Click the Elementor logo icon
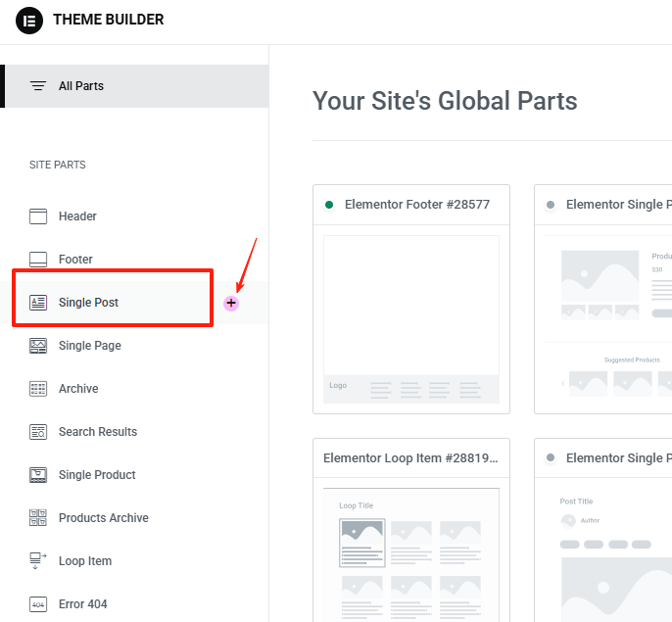Image resolution: width=672 pixels, height=622 pixels. 29,20
